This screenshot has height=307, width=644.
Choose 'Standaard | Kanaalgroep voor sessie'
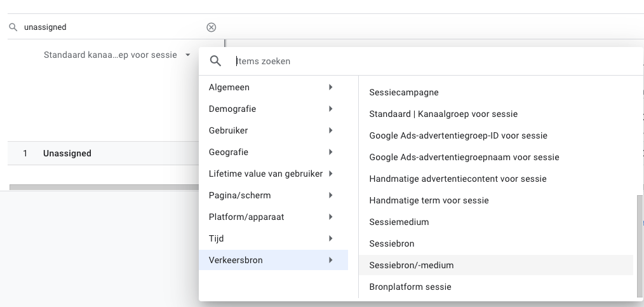click(443, 114)
